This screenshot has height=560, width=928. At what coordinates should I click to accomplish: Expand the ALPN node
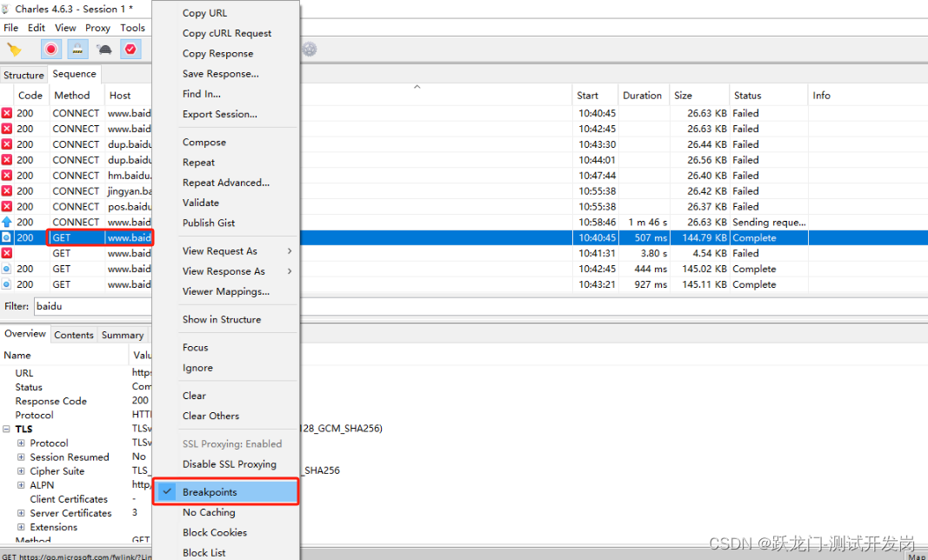[21, 485]
